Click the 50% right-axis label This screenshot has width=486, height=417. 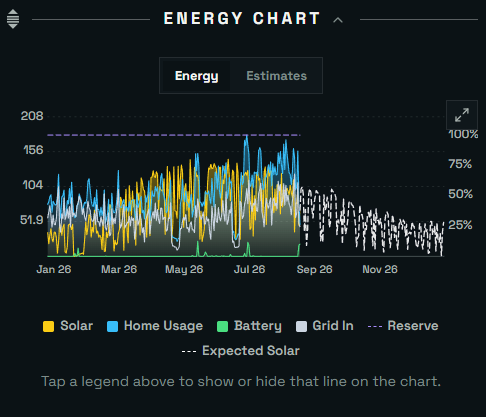tap(460, 194)
